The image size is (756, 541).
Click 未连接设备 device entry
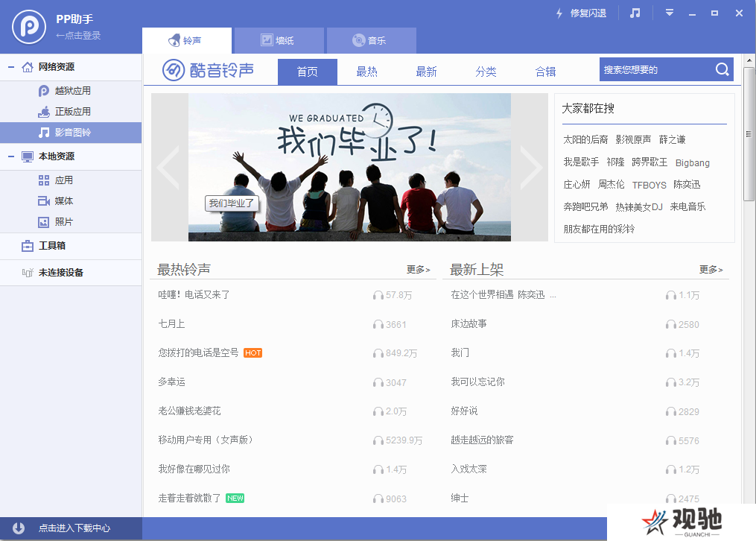click(x=71, y=273)
